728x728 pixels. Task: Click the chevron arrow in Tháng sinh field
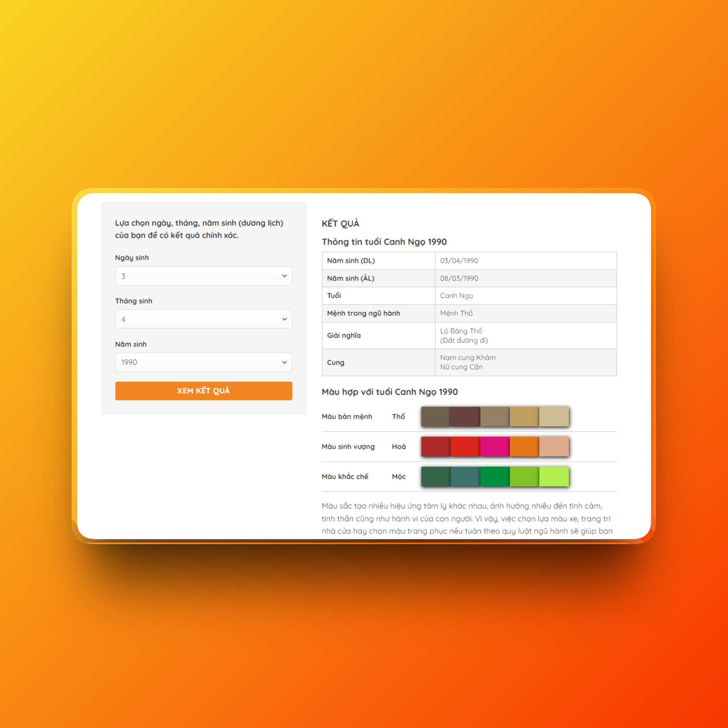(x=284, y=319)
